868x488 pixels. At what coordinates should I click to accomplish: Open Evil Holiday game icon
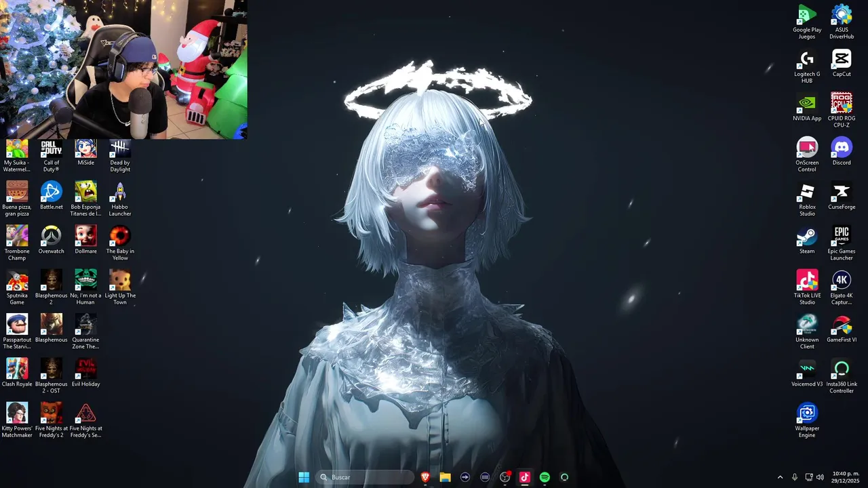pos(85,373)
